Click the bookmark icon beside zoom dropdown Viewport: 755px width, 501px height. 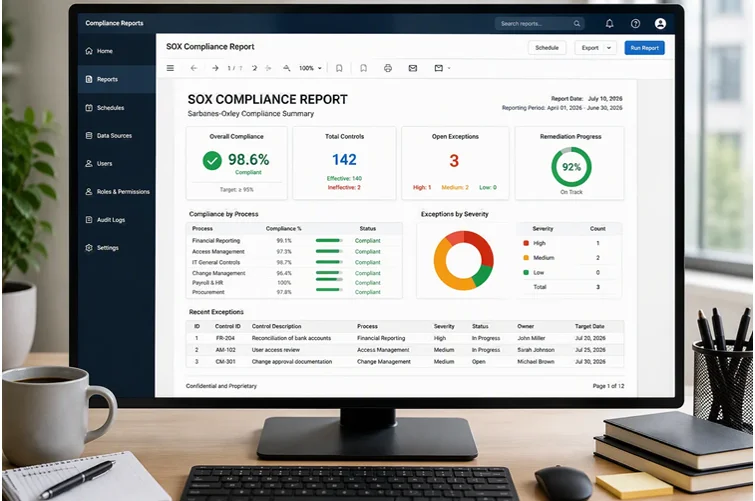point(339,68)
